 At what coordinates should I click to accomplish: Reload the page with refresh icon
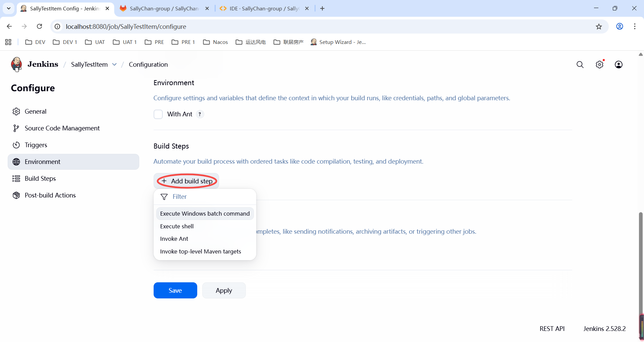coord(39,26)
